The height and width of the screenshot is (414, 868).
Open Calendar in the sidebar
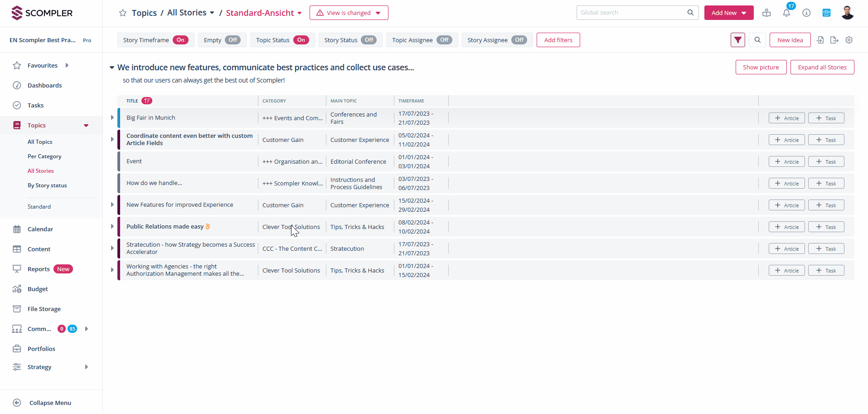coord(40,229)
